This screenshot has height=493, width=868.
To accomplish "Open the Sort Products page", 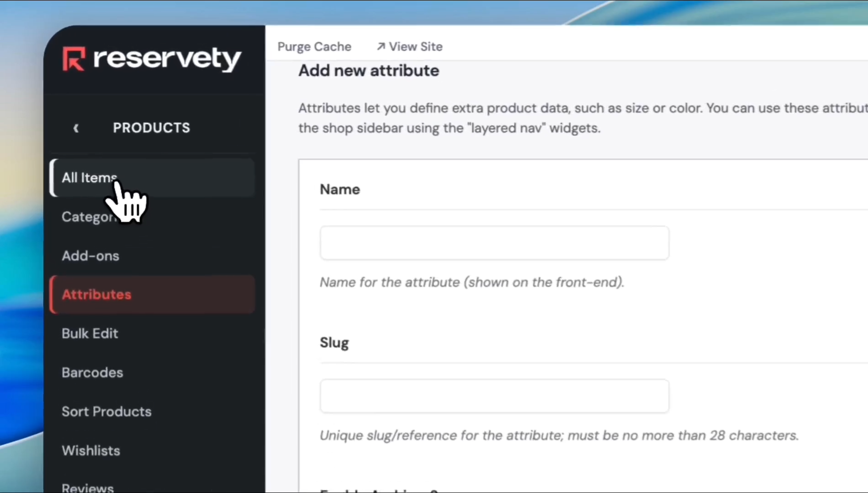I will click(106, 412).
